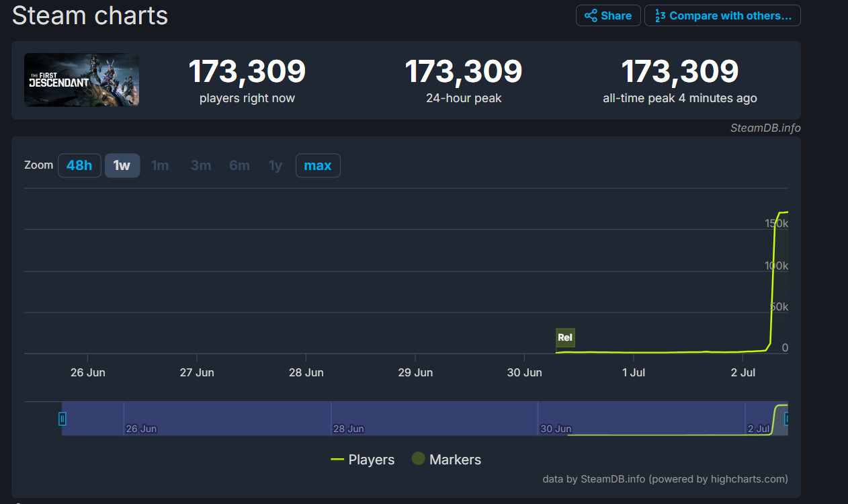Open Compare with others
Viewport: 848px width, 504px height.
coord(722,15)
